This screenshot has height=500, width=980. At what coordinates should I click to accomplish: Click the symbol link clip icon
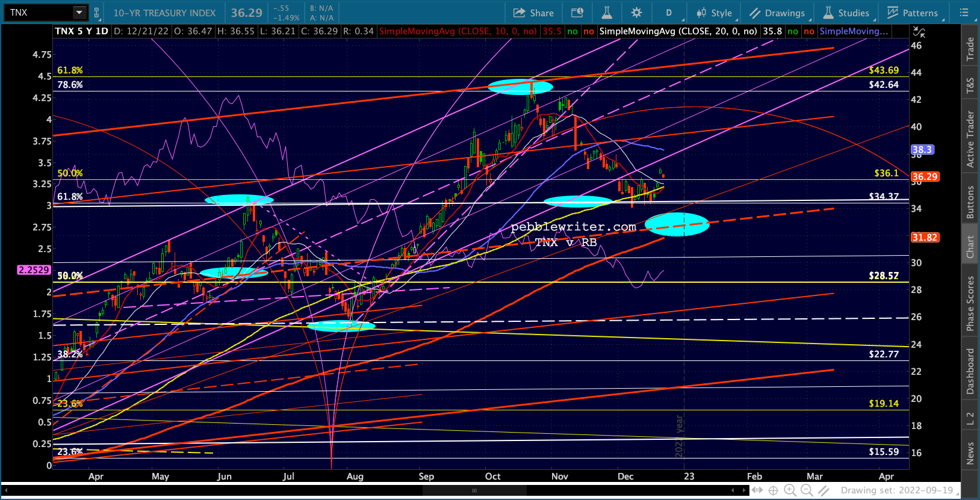tap(97, 13)
